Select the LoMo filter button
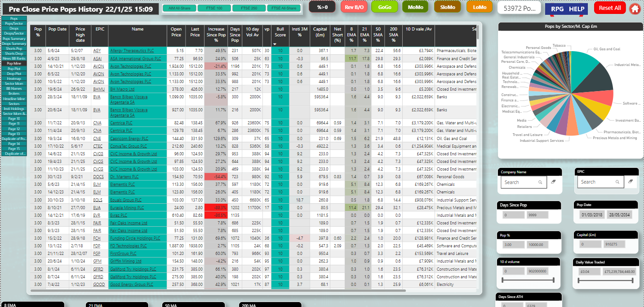The image size is (644, 307). coord(480,7)
